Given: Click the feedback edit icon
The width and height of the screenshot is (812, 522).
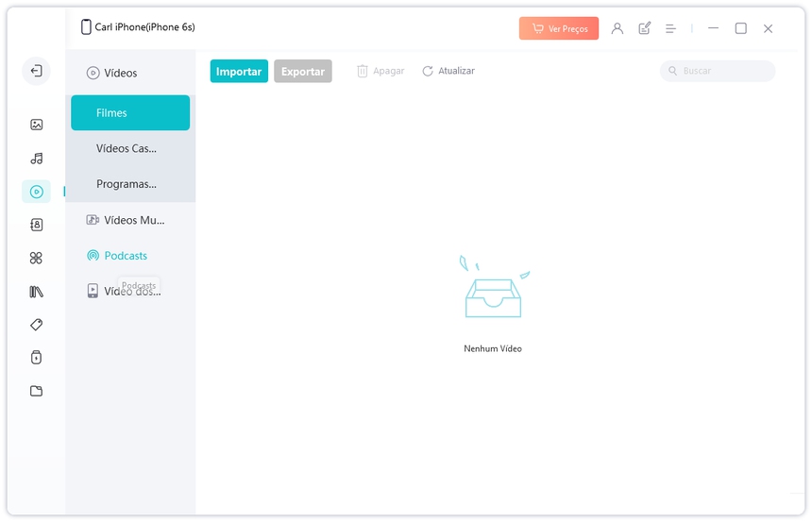Looking at the screenshot, I should (x=644, y=28).
